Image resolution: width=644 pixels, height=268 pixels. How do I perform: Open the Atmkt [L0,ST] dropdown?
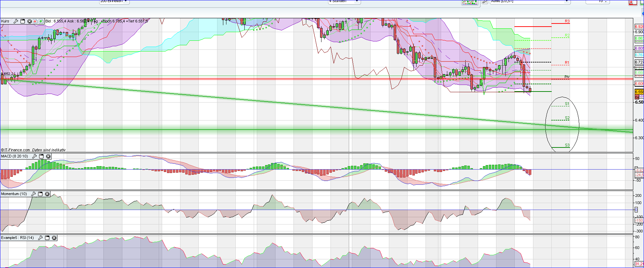click(x=530, y=1)
